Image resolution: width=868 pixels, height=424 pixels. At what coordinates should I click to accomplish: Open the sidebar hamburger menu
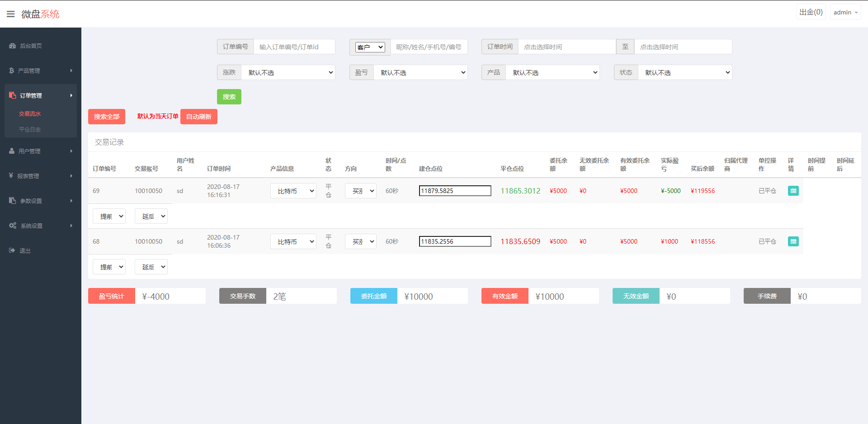[10, 14]
